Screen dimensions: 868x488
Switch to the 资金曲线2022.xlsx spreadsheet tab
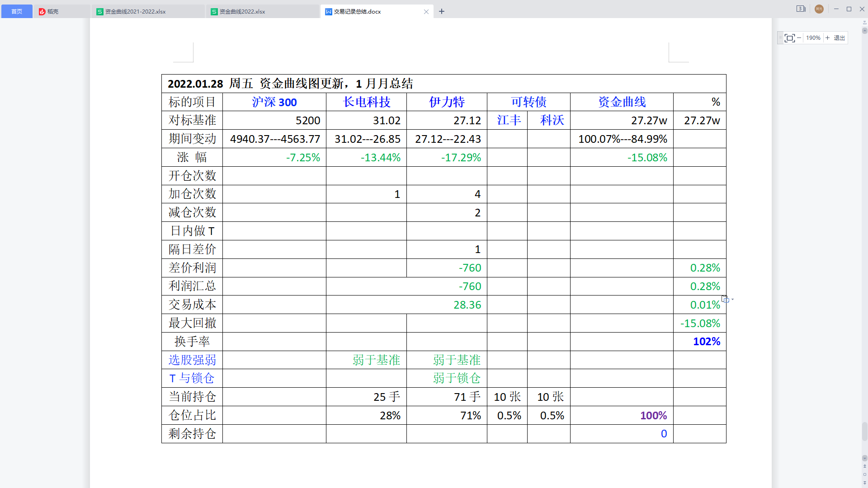[x=242, y=11]
